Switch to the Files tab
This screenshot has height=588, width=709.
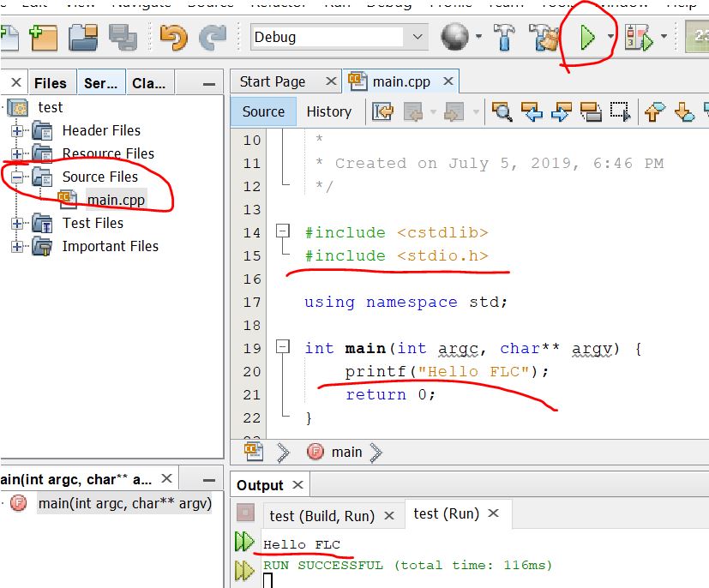(51, 83)
